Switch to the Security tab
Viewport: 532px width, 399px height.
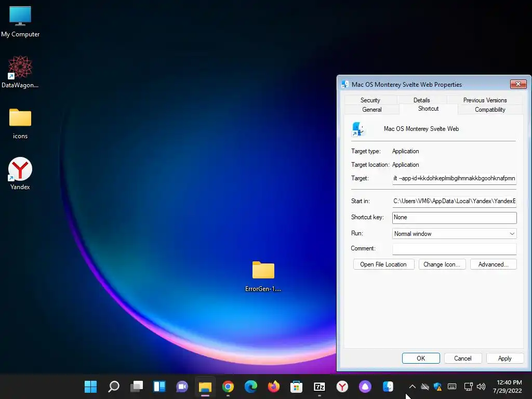point(370,100)
